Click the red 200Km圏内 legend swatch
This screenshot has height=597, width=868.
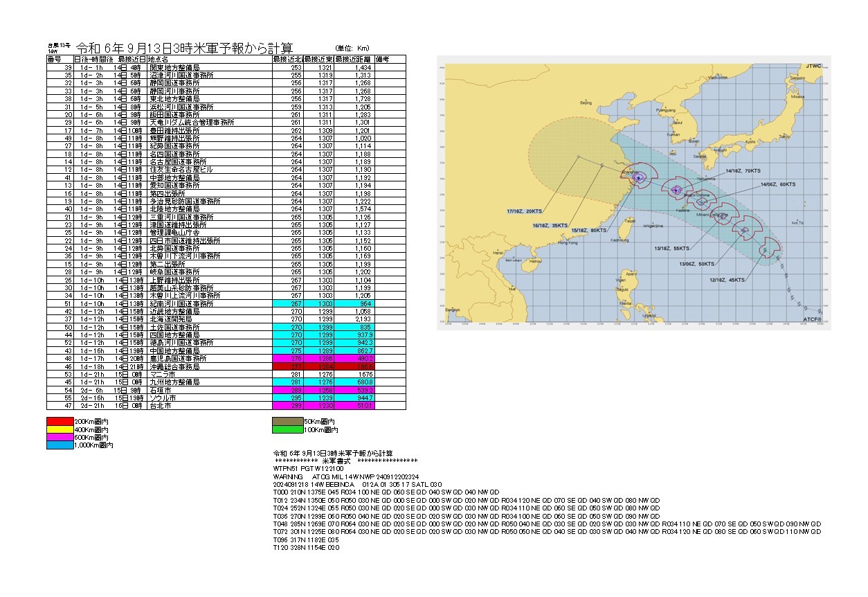[x=60, y=421]
